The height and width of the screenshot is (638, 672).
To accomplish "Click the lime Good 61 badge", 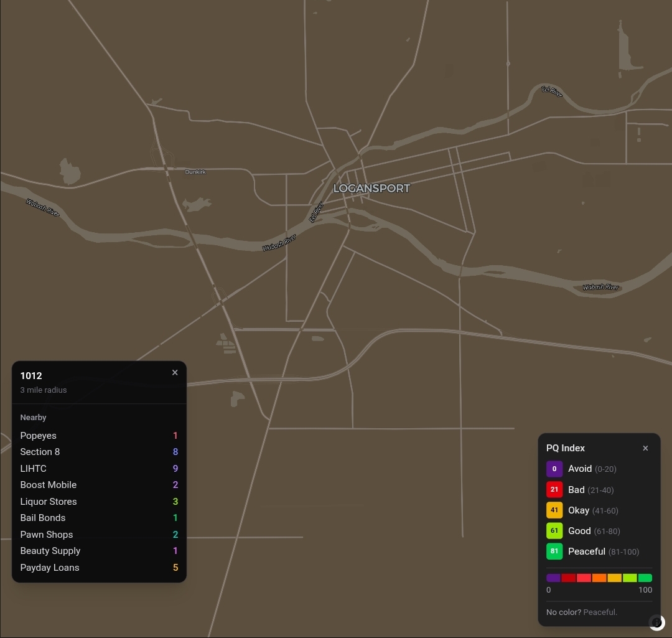I will tap(554, 531).
